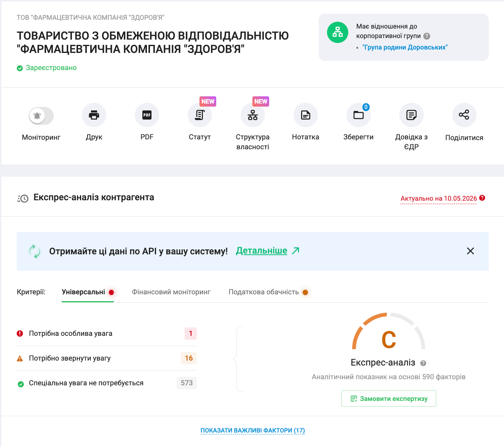Click the blue 0 counter on Зберегти
504x447 pixels.
pyautogui.click(x=366, y=107)
